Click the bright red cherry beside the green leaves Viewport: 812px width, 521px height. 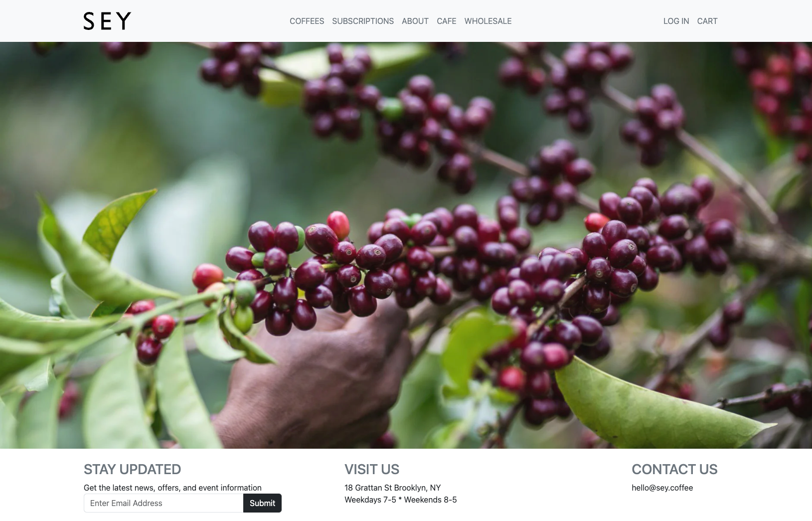[207, 276]
